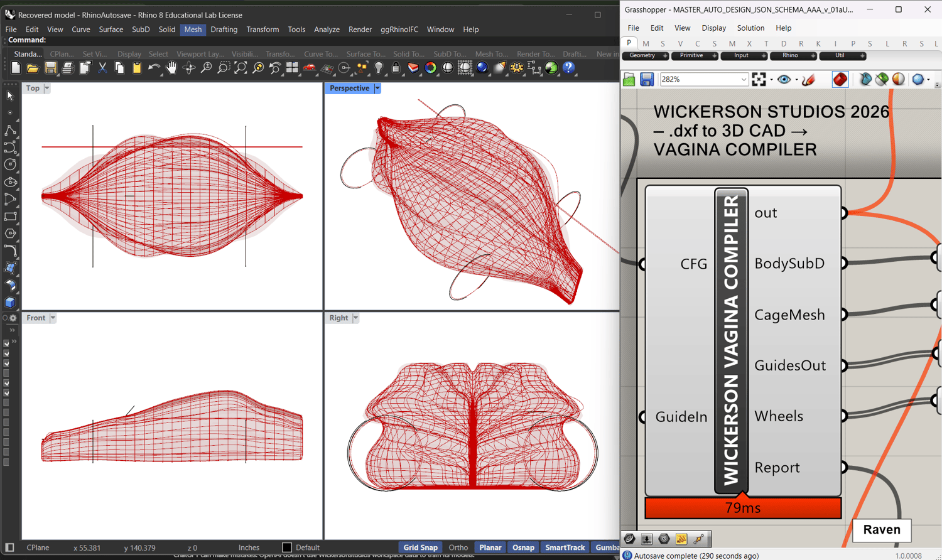Toggle Grasshopper preview eye icon
The width and height of the screenshot is (942, 560).
click(x=784, y=80)
